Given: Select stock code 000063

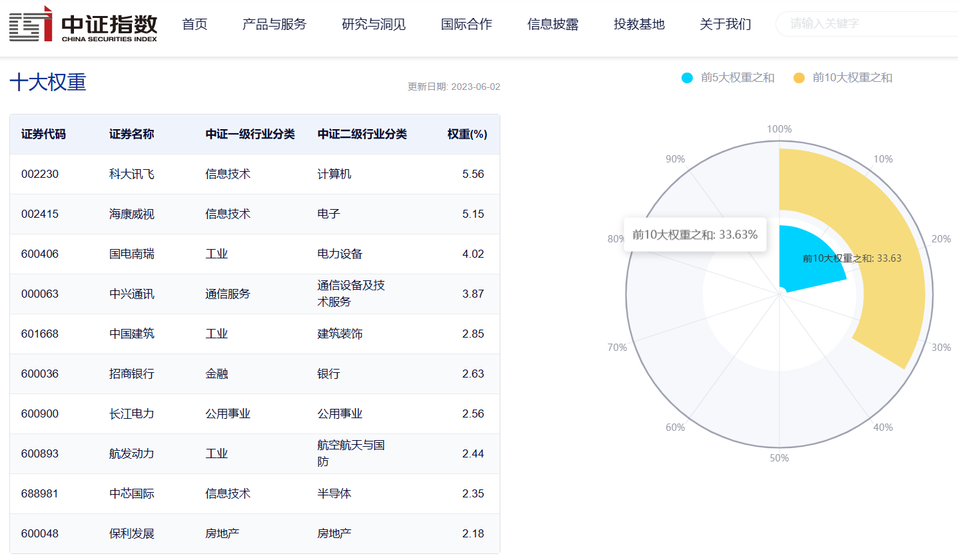Looking at the screenshot, I should tap(40, 294).
